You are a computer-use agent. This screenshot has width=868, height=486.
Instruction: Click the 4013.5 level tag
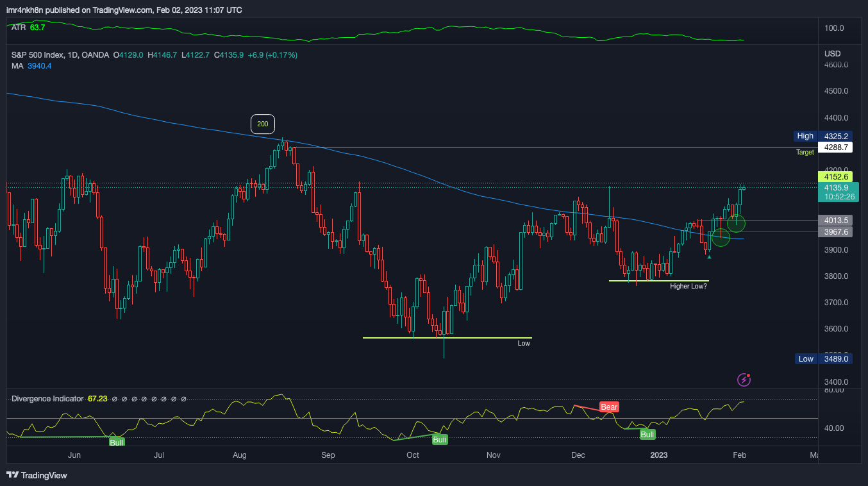pos(835,220)
